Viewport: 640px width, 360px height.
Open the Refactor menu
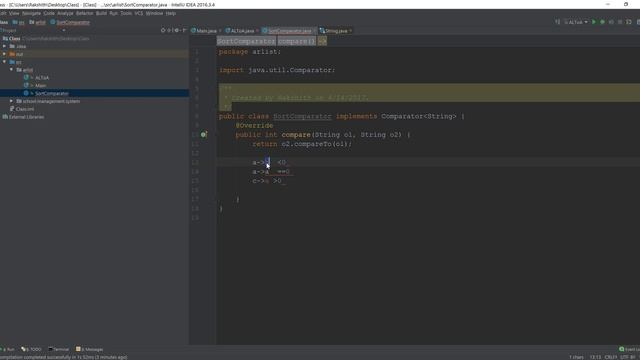coord(85,13)
